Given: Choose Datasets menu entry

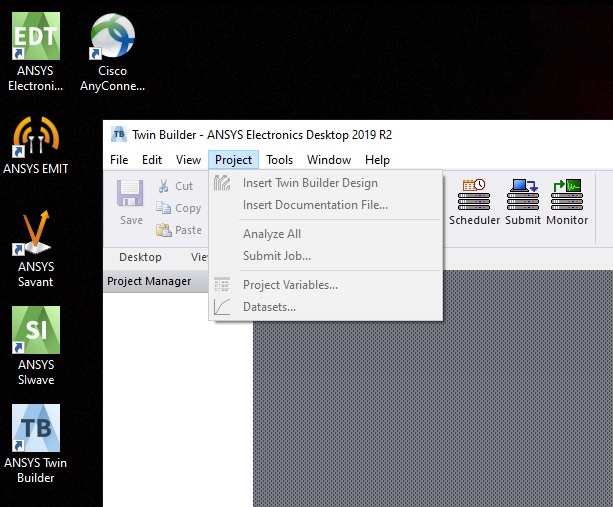Looking at the screenshot, I should [326, 307].
